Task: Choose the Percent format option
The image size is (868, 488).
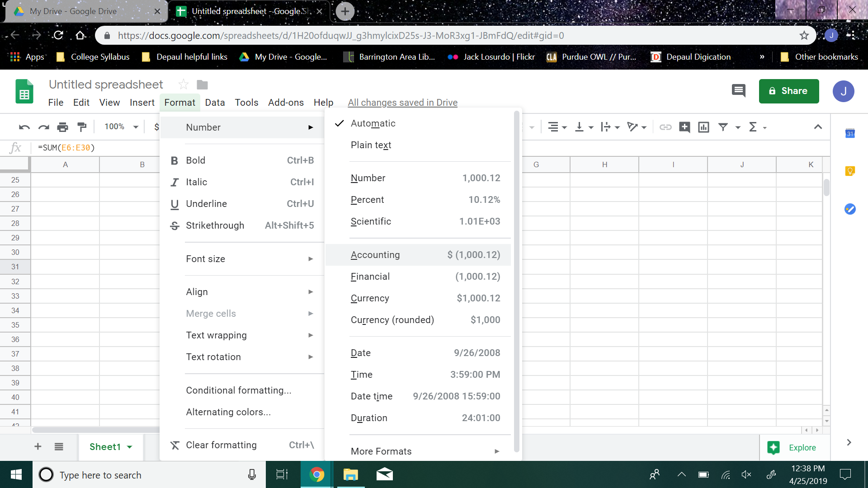Action: 418,200
